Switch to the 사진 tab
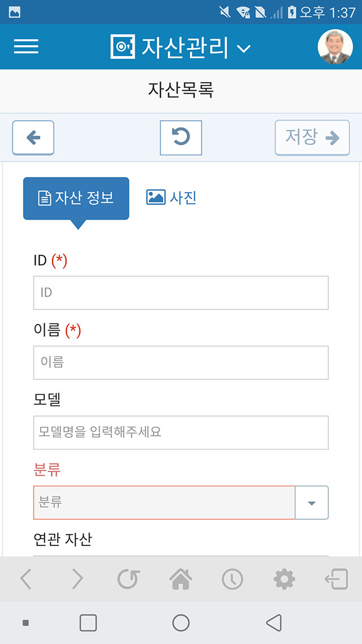Screen dimensions: 362x644 171,198
